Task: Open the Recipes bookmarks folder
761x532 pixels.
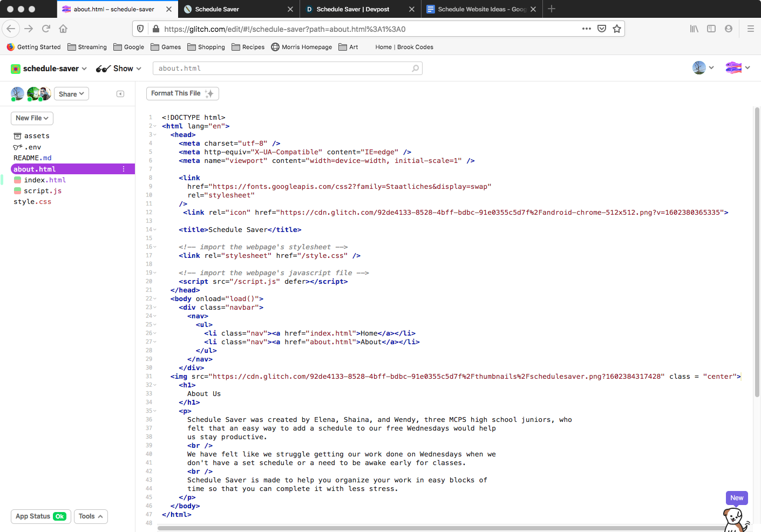Action: click(248, 47)
